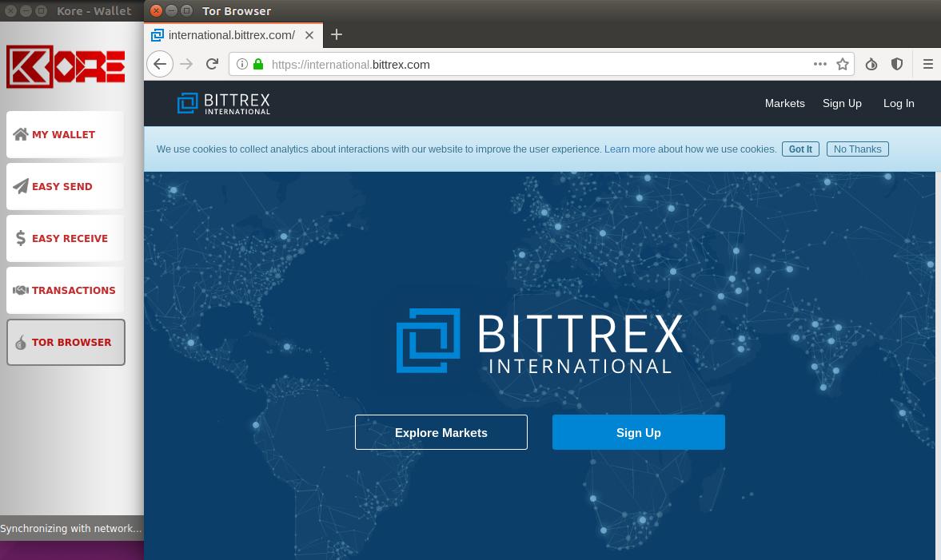Select Easy Send in the Kore wallet
This screenshot has width=941, height=560.
click(62, 186)
